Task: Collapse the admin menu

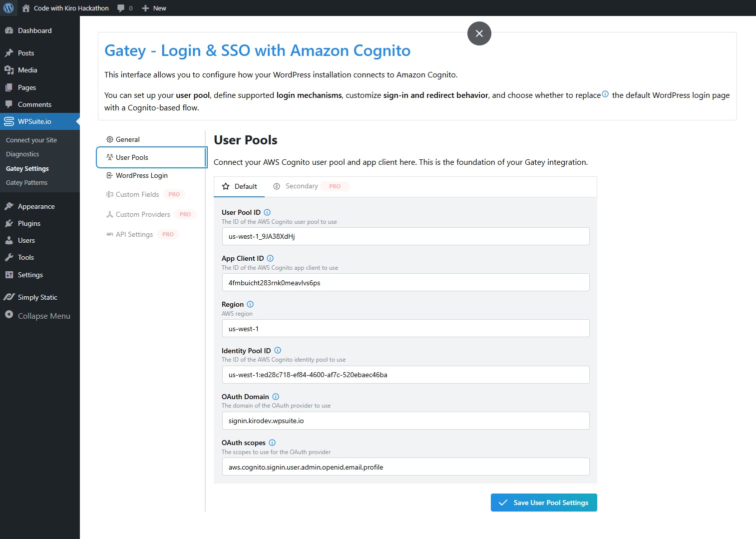Action: (39, 316)
